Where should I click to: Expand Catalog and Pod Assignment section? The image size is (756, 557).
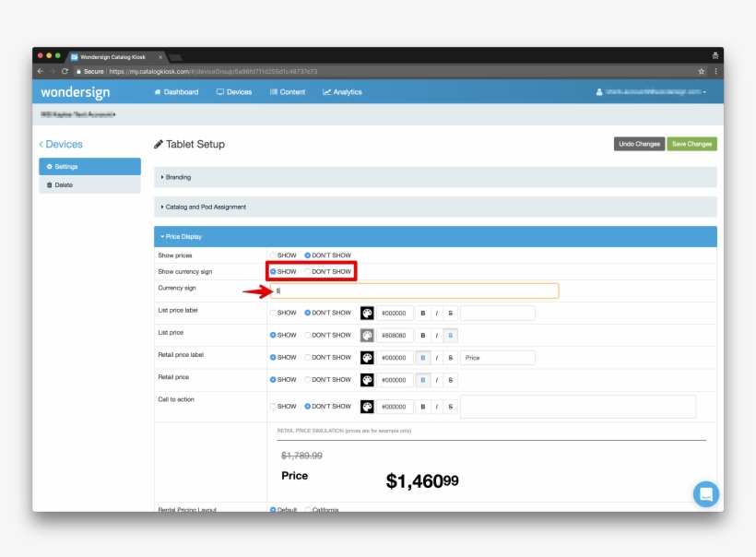(x=205, y=207)
